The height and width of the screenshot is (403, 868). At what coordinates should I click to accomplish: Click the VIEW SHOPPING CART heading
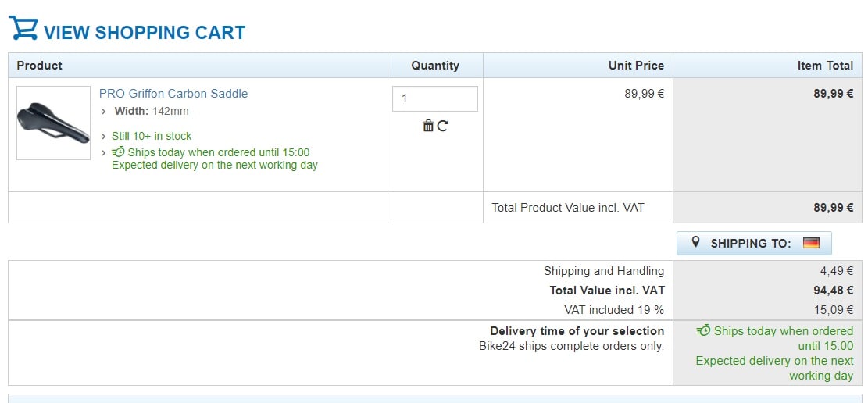(145, 33)
